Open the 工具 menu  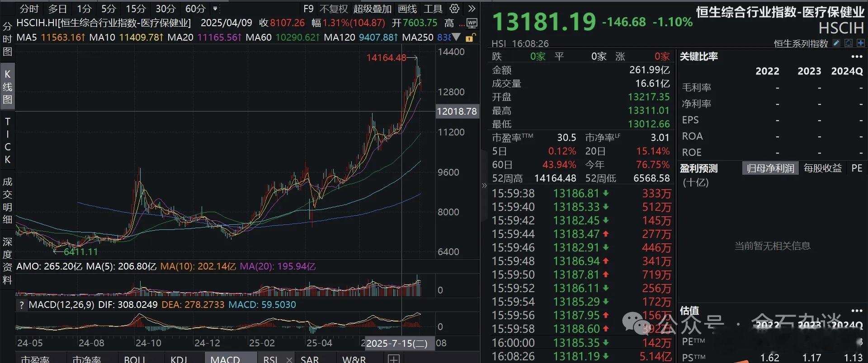pos(433,9)
